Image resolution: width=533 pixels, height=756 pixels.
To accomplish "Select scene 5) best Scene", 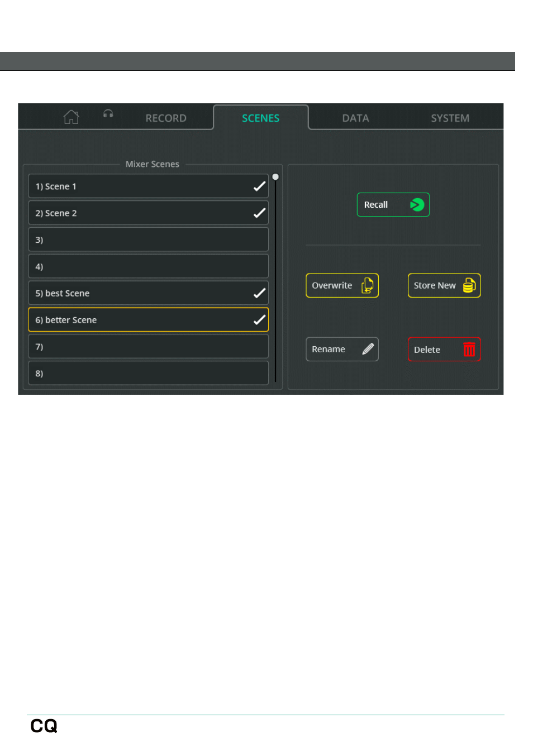I will pos(148,293).
